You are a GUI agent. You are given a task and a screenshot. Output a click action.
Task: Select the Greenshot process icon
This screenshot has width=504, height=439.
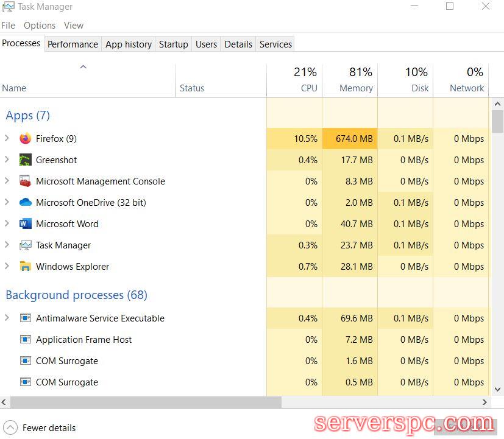point(25,160)
